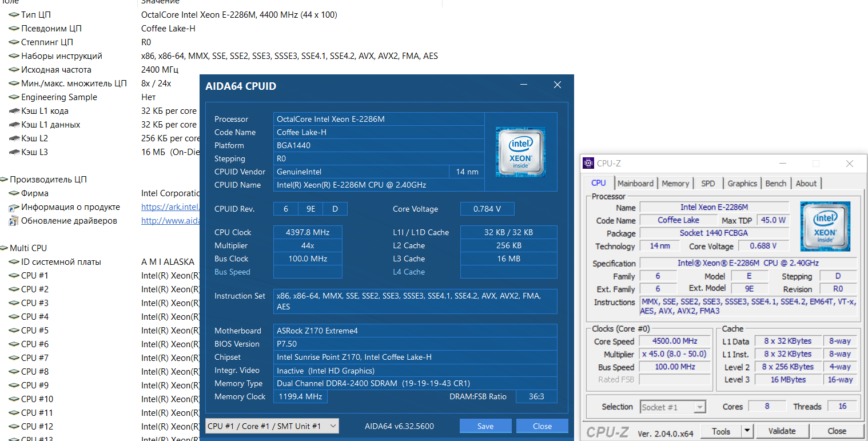Click the motherboard name ASRock Z170 Extreme4
This screenshot has width=868, height=441.
tap(415, 331)
